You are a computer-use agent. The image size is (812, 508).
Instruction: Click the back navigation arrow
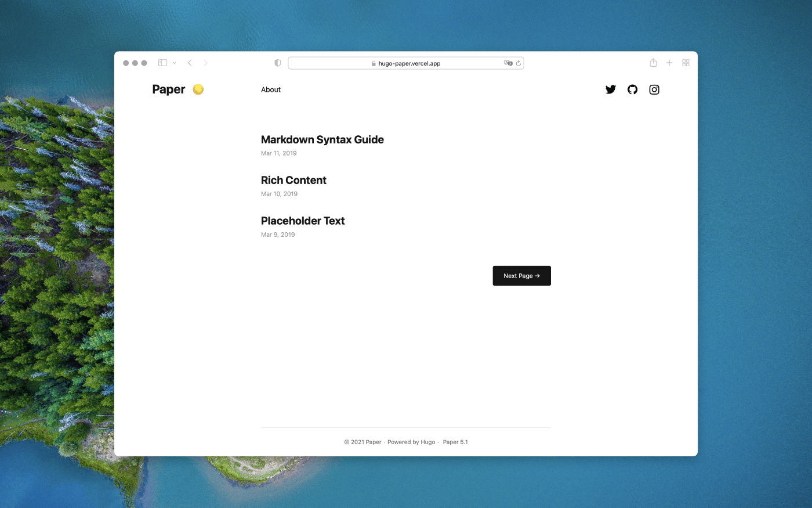[190, 63]
